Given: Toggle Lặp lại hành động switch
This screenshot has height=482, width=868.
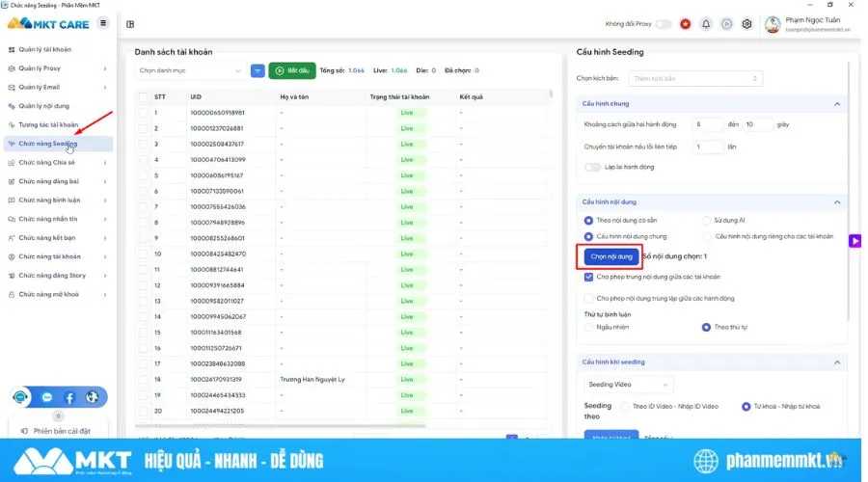Looking at the screenshot, I should (x=592, y=167).
